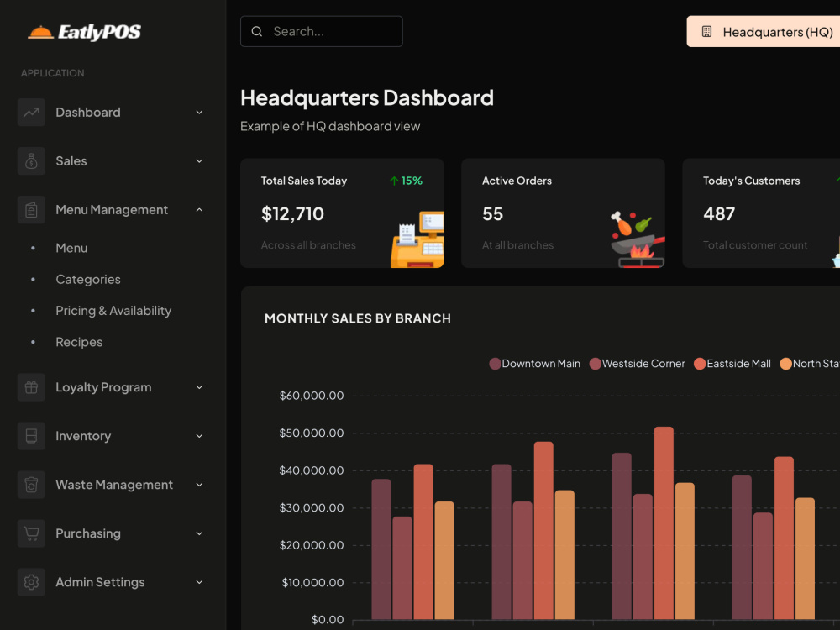The width and height of the screenshot is (840, 630).
Task: Click the building icon in Headquarters button
Action: 706,32
